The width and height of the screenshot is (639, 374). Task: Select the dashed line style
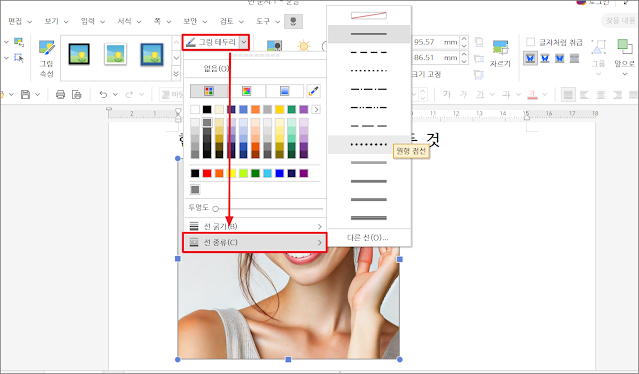(369, 53)
